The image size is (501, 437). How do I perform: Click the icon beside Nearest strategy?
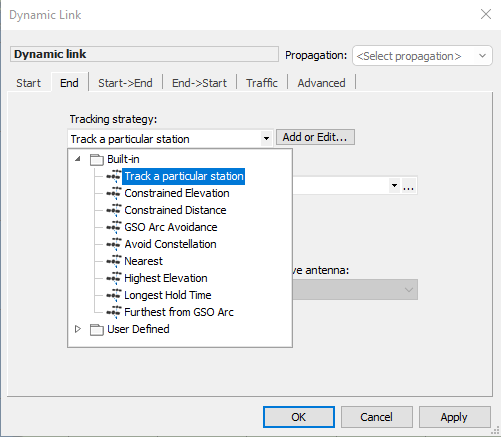click(114, 261)
